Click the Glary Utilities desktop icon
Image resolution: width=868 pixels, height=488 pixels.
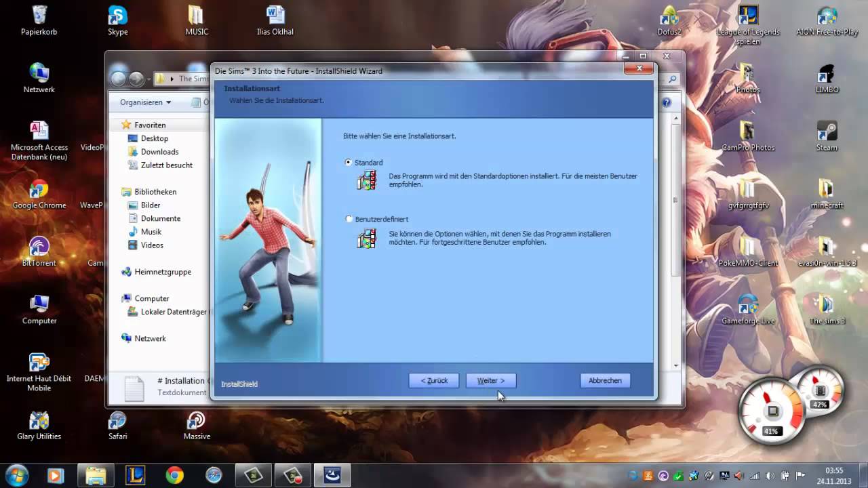39,425
